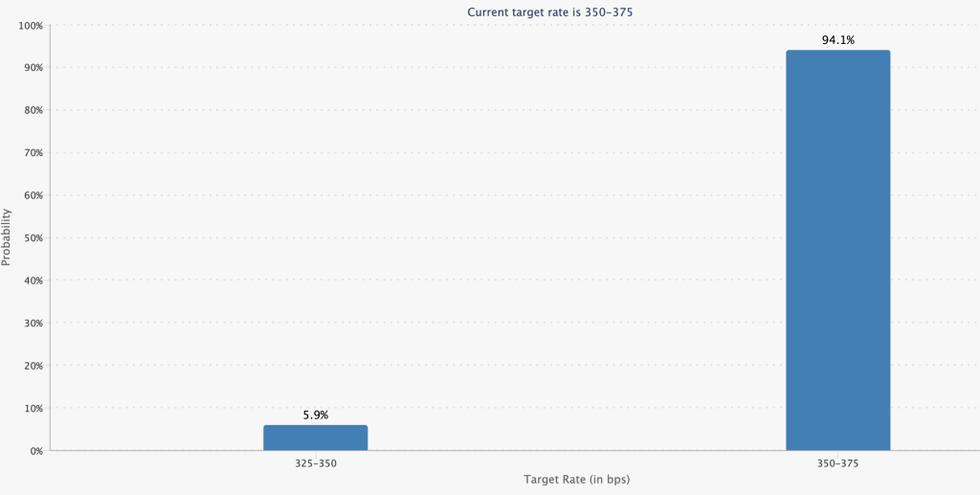The height and width of the screenshot is (495, 980).
Task: Click the 80% y-axis tick label
Action: (33, 110)
